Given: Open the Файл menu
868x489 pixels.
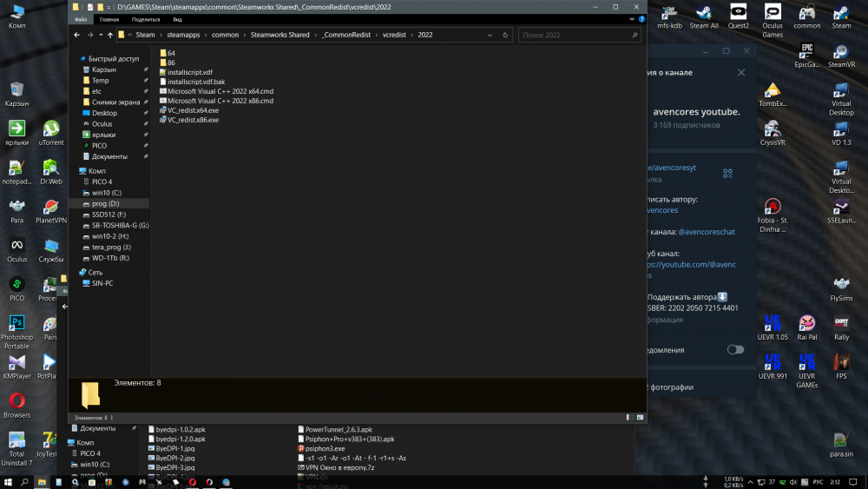Looking at the screenshot, I should pyautogui.click(x=81, y=18).
